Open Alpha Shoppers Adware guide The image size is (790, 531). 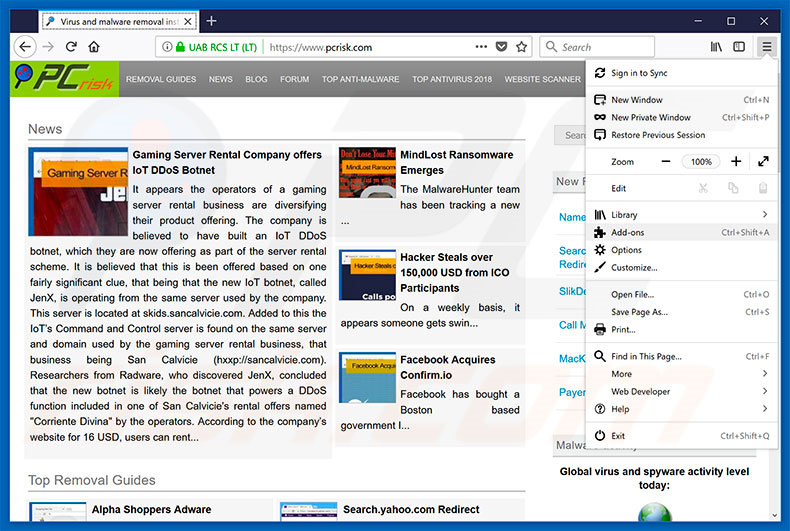[151, 509]
